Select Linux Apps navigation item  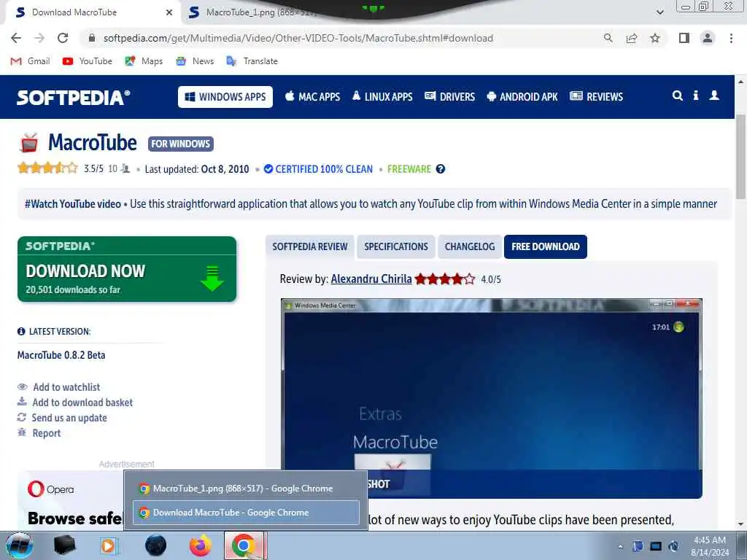tap(382, 97)
